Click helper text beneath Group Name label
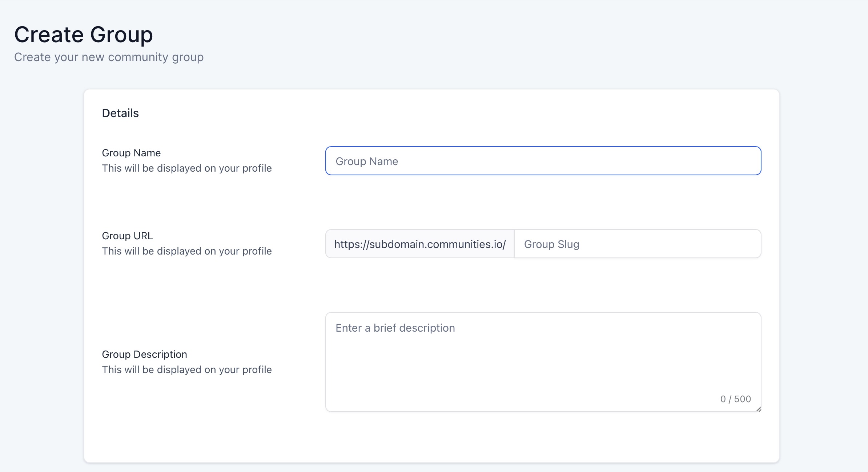This screenshot has height=472, width=868. click(187, 168)
